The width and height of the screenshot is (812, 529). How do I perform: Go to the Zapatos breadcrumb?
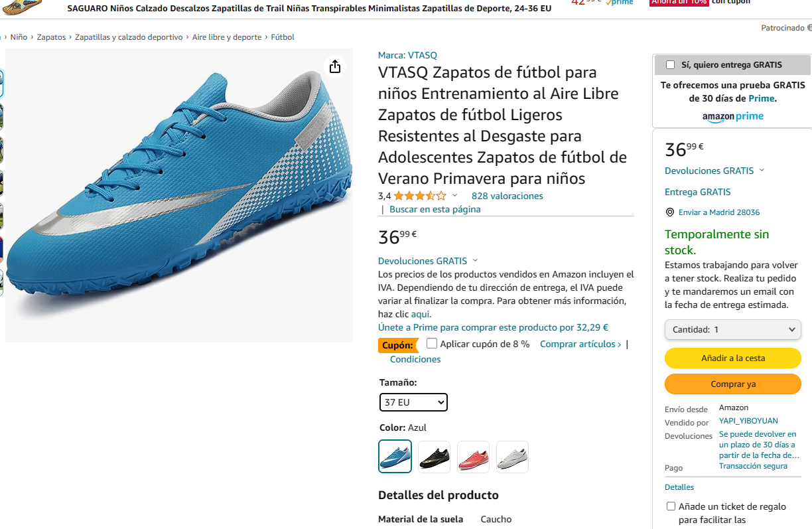coord(51,37)
